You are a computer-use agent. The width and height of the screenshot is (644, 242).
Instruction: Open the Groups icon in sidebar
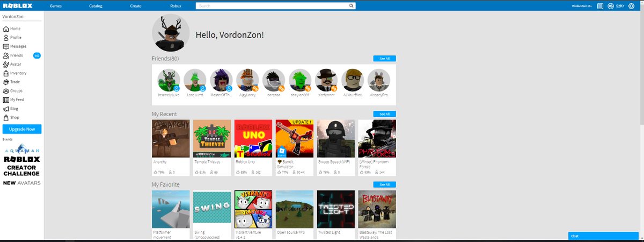(x=6, y=91)
